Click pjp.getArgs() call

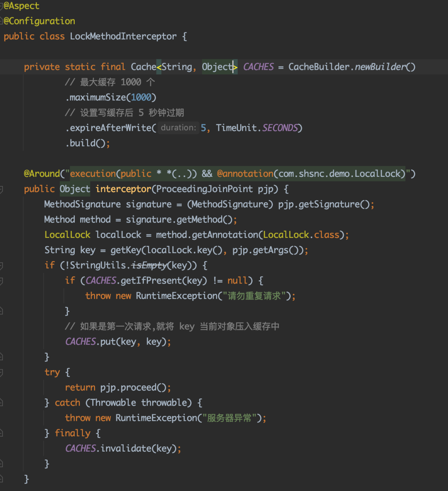(265, 250)
